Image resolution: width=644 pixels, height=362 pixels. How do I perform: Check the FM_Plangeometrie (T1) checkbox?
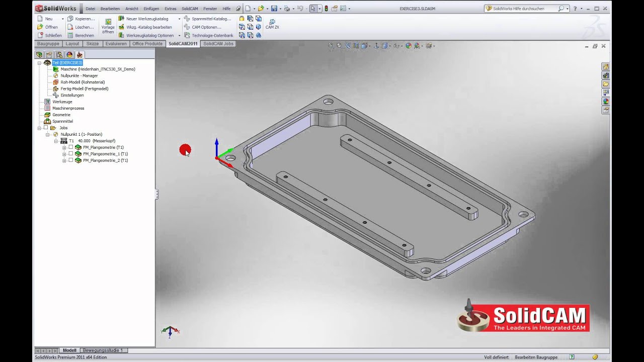[x=70, y=147]
